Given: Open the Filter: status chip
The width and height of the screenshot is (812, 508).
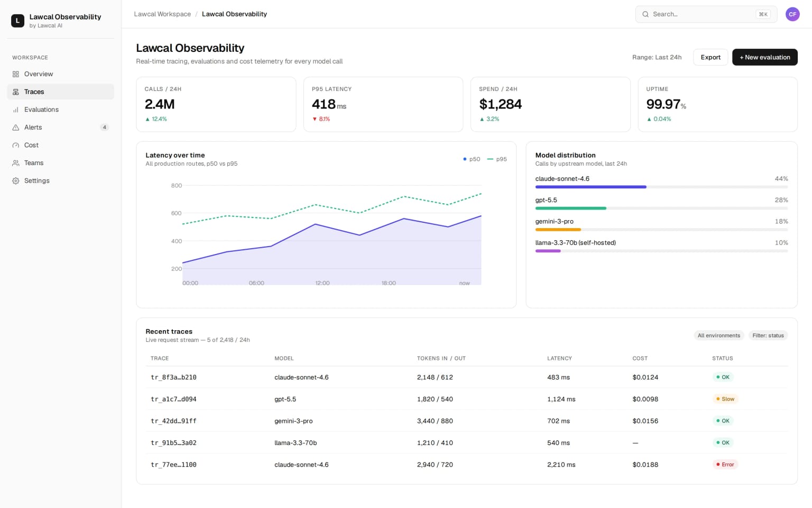Looking at the screenshot, I should pos(768,335).
